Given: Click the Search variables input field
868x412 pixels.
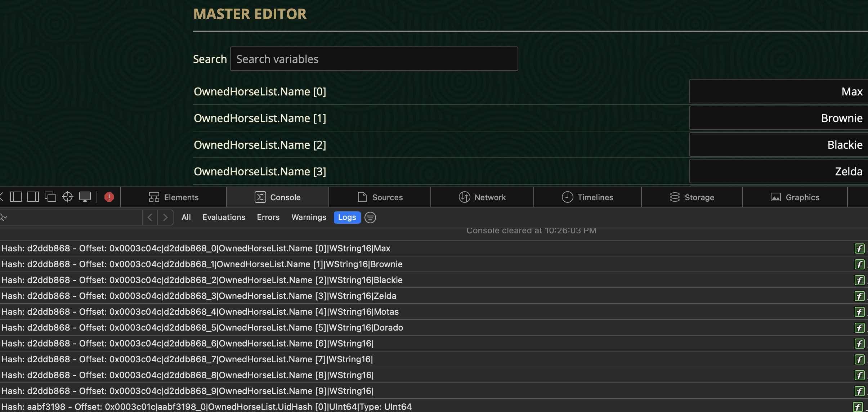Looking at the screenshot, I should click(373, 58).
